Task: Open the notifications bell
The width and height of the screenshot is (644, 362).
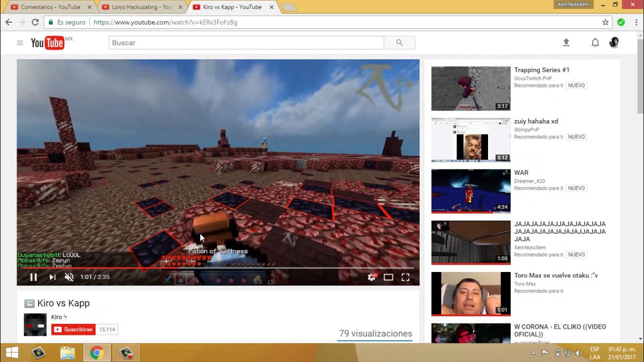Action: pyautogui.click(x=595, y=43)
